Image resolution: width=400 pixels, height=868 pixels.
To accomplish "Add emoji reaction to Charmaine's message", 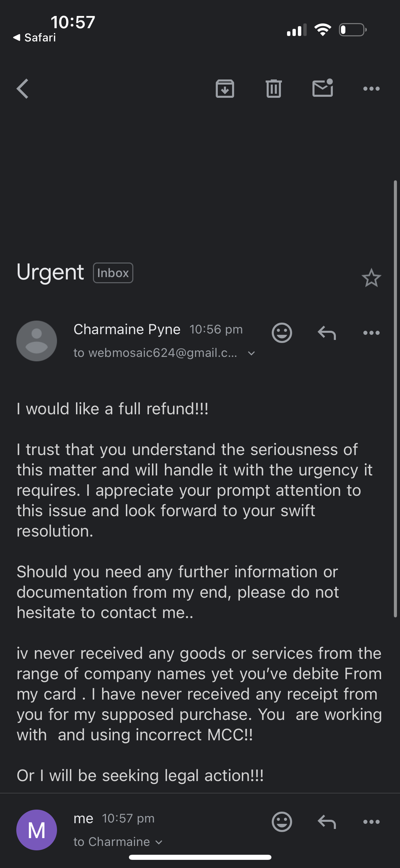I will coord(282,332).
